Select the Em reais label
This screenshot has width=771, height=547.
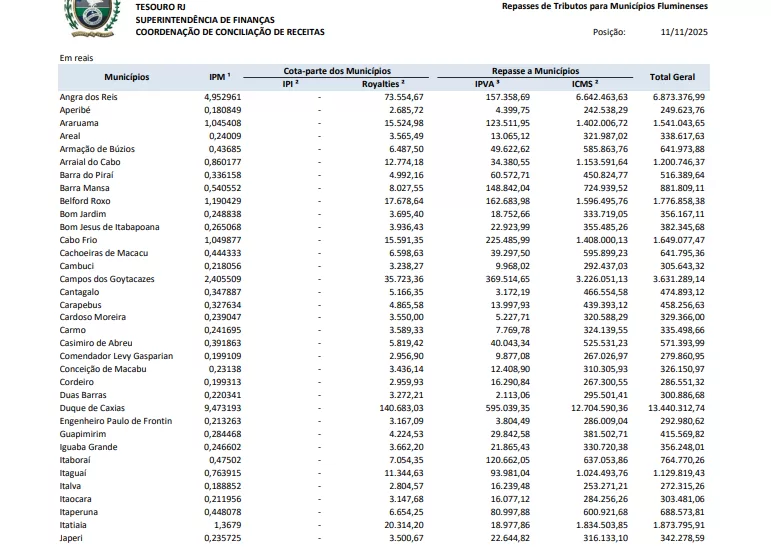pyautogui.click(x=77, y=58)
